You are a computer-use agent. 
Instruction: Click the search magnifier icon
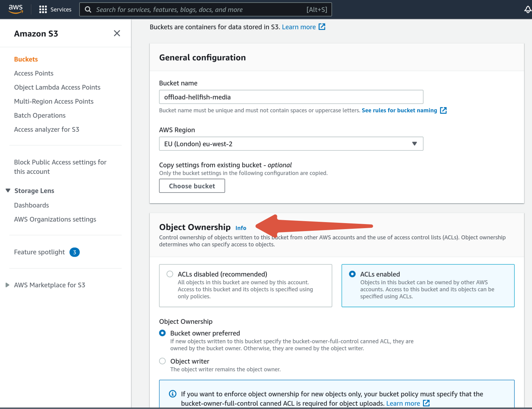[x=87, y=9]
